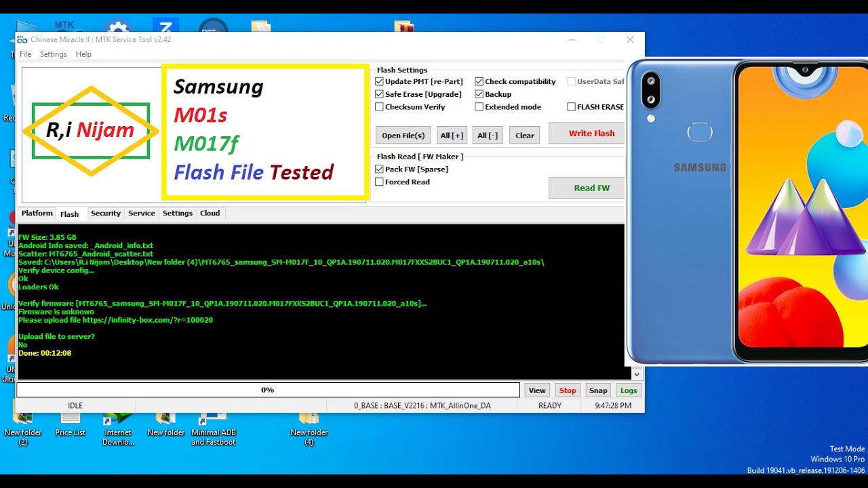Click 'Scatter: MT6765_Android_scatter.txt' log line
The image size is (868, 488).
pyautogui.click(x=86, y=253)
